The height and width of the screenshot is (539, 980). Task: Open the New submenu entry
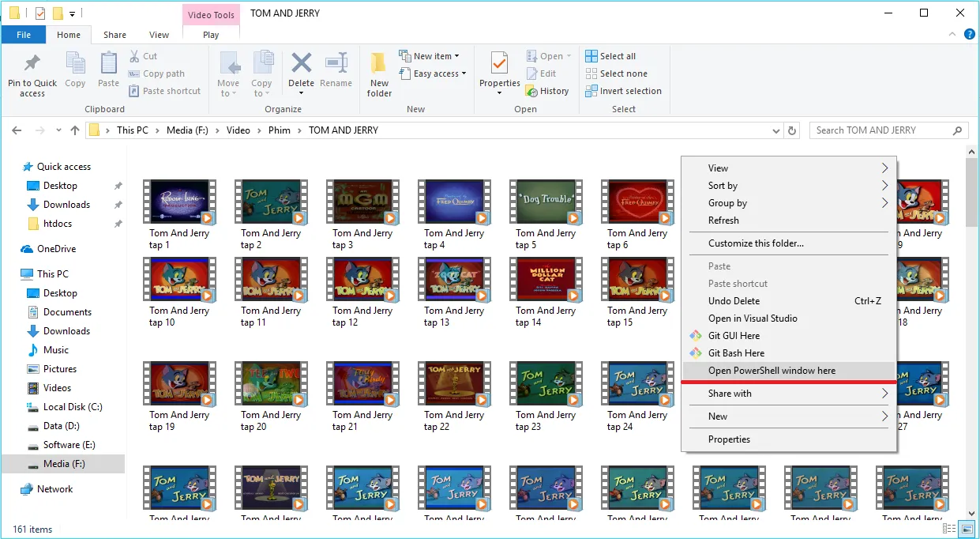[789, 416]
